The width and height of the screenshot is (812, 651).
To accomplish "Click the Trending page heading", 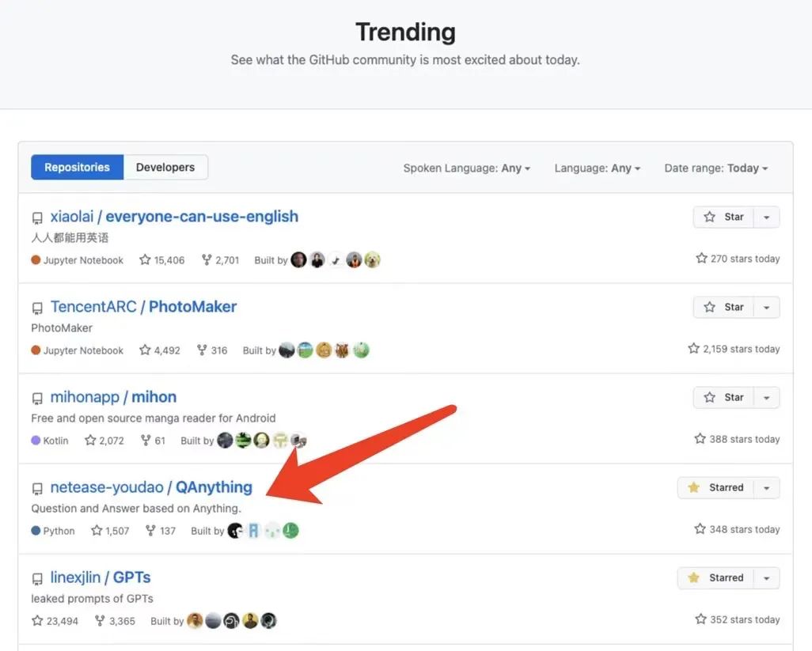I will pos(405,32).
